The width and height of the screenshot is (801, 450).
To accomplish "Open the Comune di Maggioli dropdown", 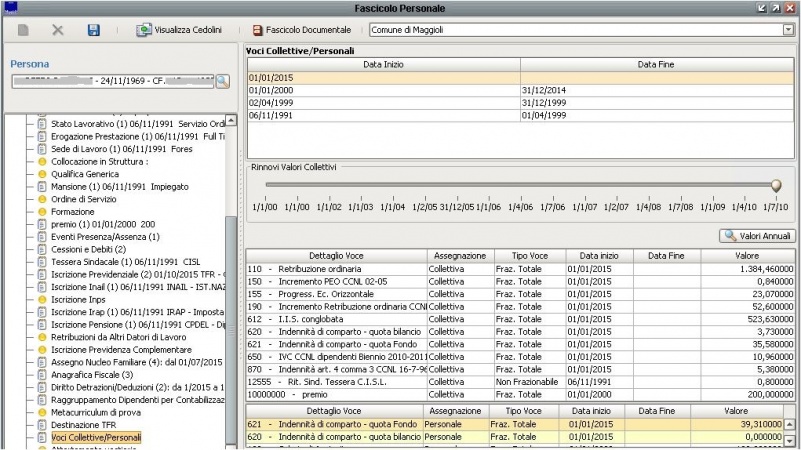I will click(788, 30).
